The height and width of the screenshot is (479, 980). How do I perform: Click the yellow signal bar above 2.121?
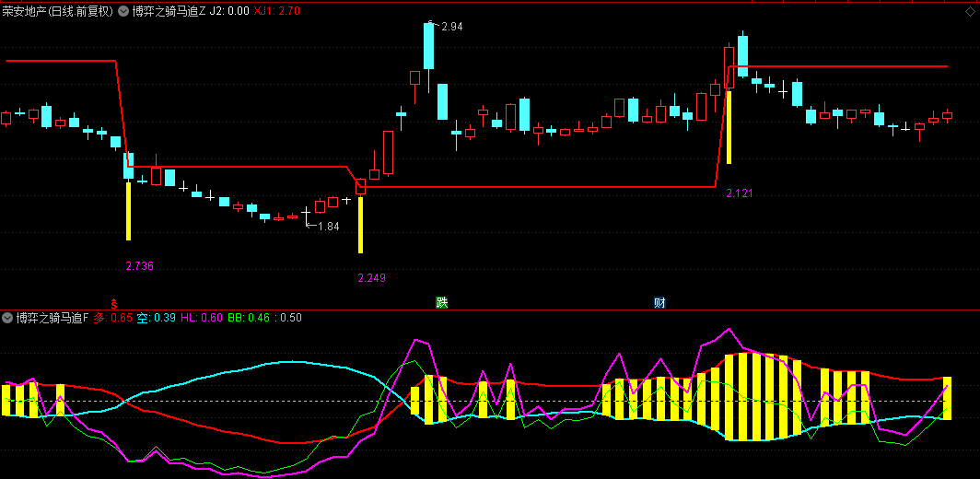click(x=729, y=127)
